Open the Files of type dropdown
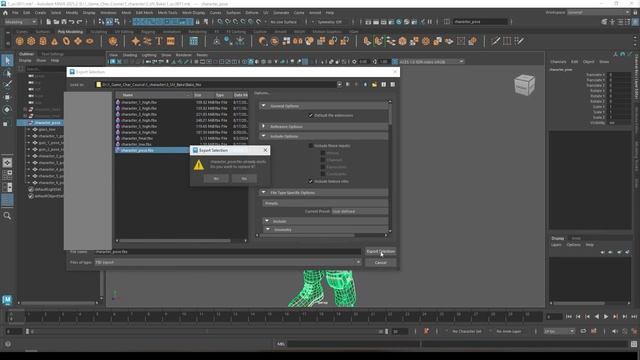The height and width of the screenshot is (360, 640). point(228,262)
